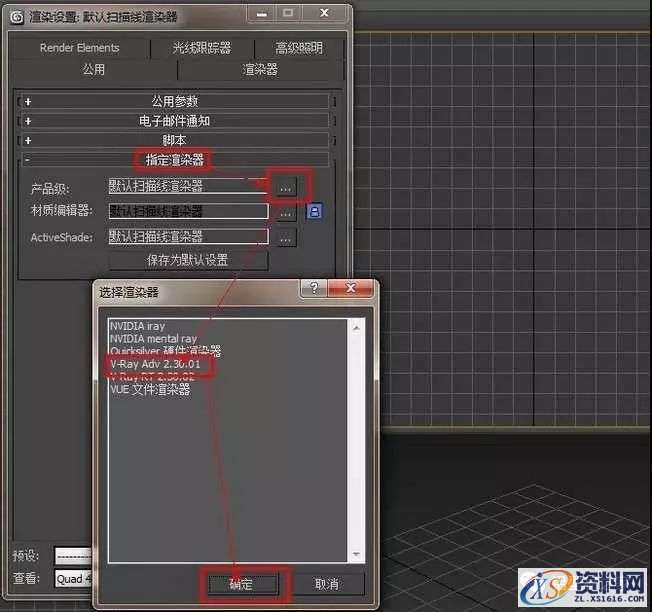
Task: Click the 产品级 renderer name field
Action: pos(188,185)
